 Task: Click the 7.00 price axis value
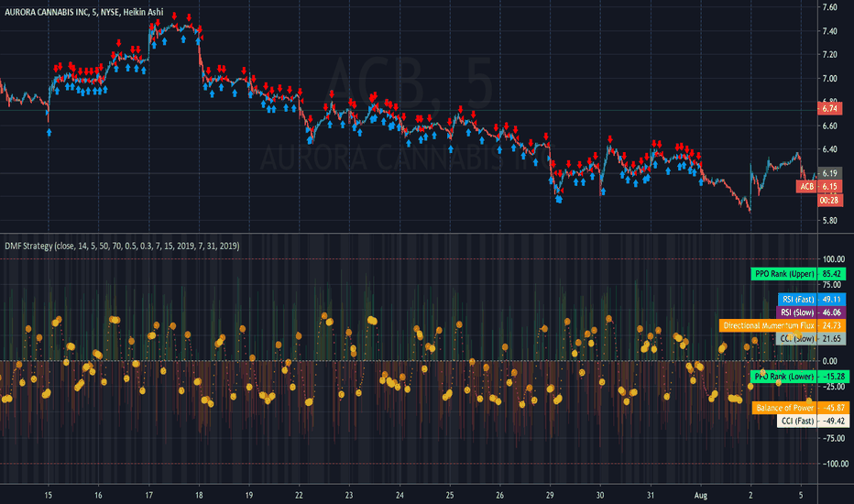[829, 79]
